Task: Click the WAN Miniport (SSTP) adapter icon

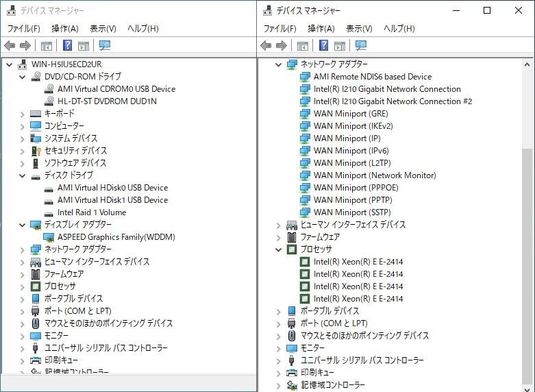Action: (x=305, y=212)
